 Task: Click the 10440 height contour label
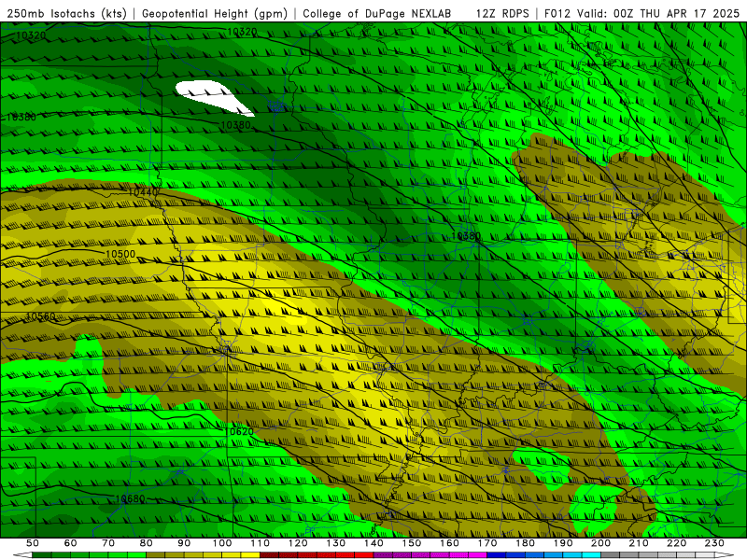coord(143,192)
